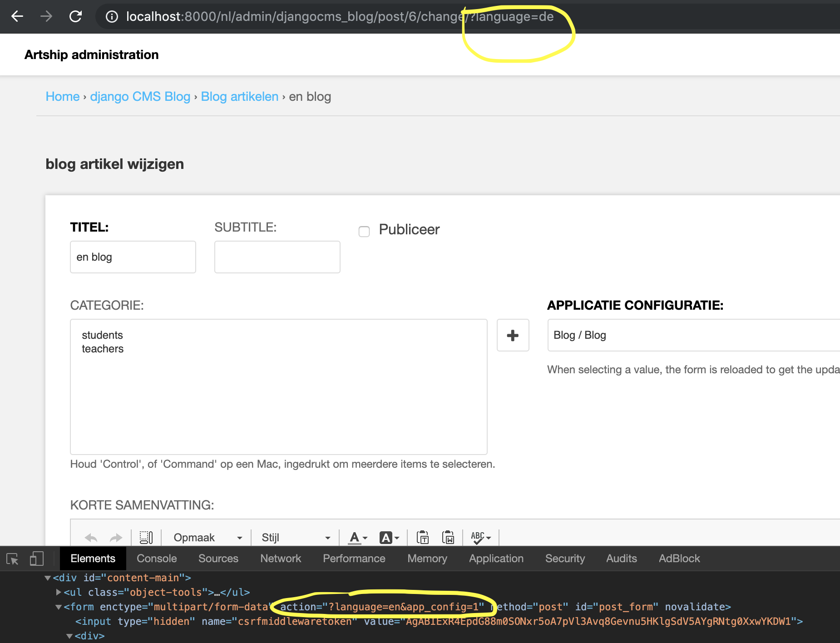Open the Applicatie configuratie dropdown 'Blog / Blog'
This screenshot has width=840, height=643.
[x=694, y=335]
